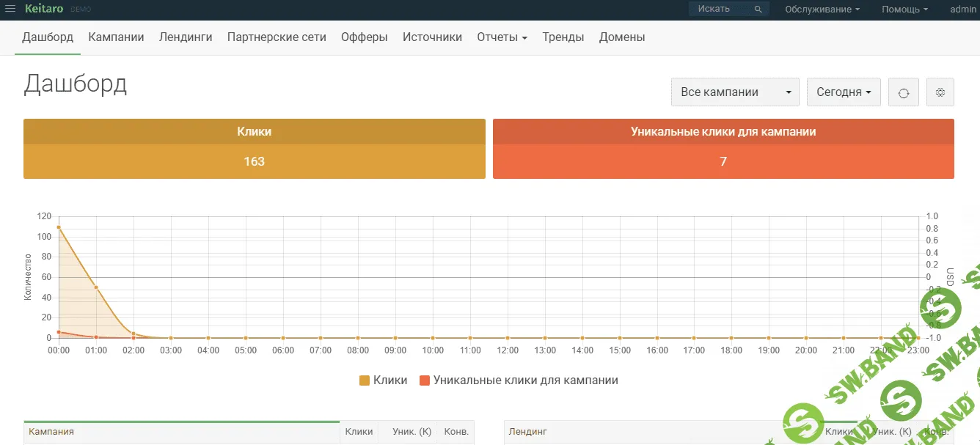980x445 pixels.
Task: Go to the Лендинги tab
Action: pyautogui.click(x=186, y=37)
